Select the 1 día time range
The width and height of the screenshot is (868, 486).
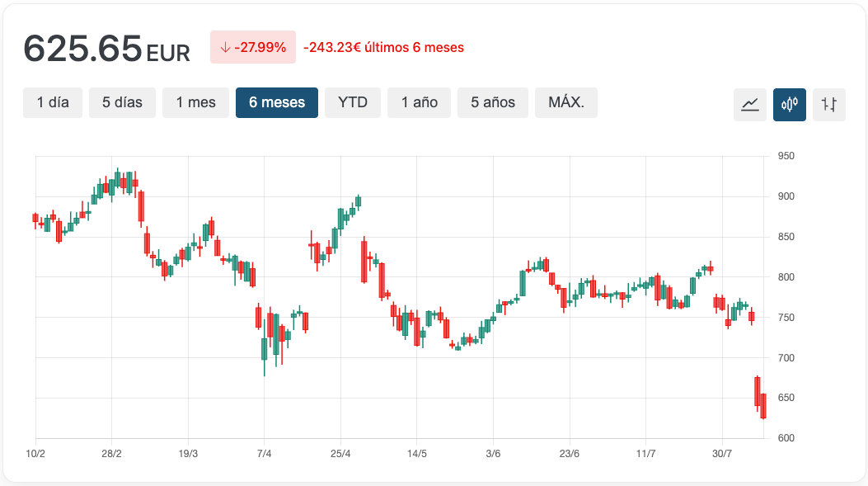pos(53,102)
